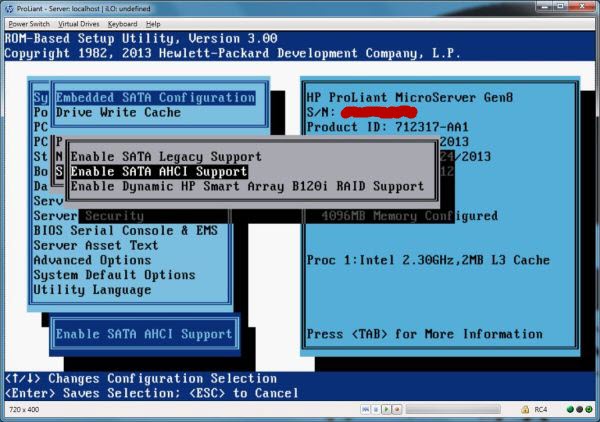Click the Product ID 712317-AA1 text
Screen dimensions: 600x422
point(388,127)
